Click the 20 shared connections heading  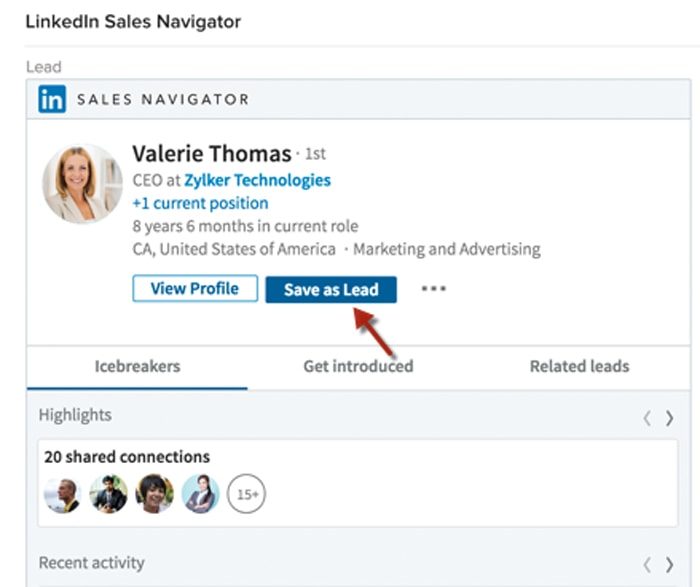tap(127, 457)
